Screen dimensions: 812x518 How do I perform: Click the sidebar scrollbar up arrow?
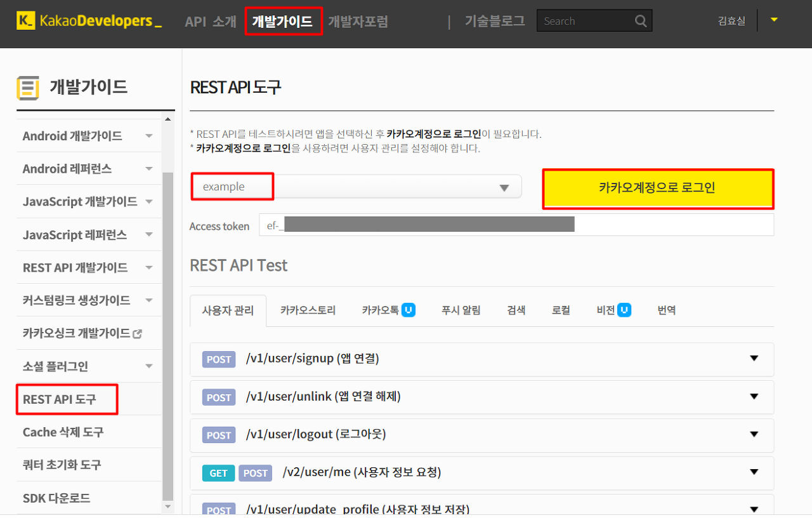pyautogui.click(x=167, y=119)
